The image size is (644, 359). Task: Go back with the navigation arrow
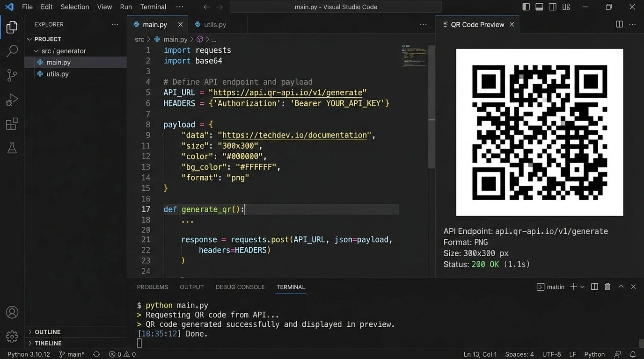[x=206, y=7]
